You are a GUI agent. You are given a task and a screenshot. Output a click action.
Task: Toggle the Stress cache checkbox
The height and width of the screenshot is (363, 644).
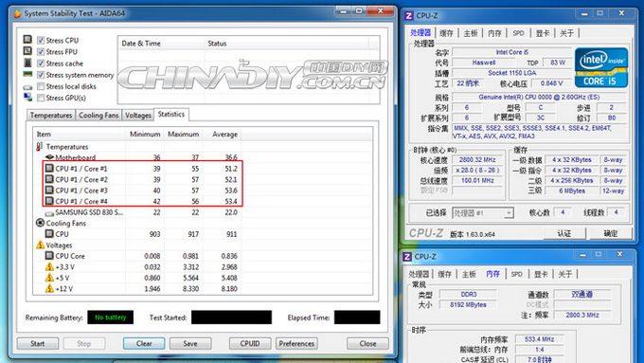41,63
